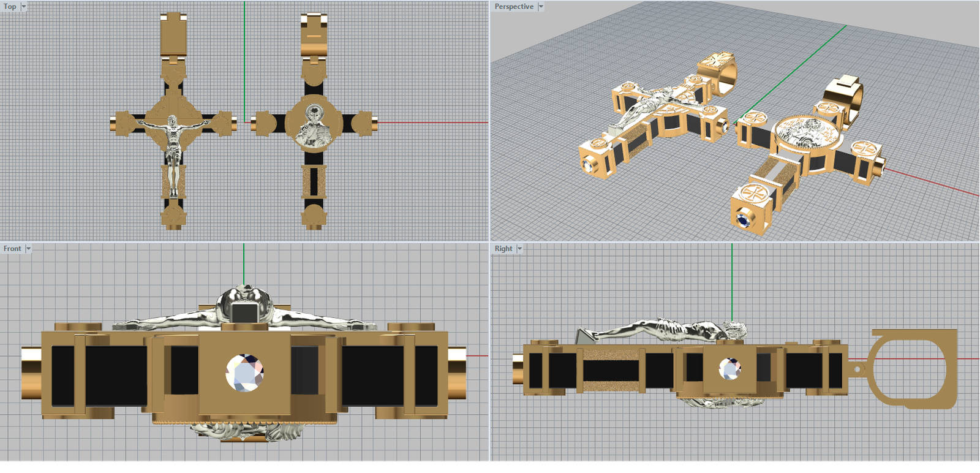
Task: Select the blue gemstone in Perspective viewport
Action: pyautogui.click(x=744, y=219)
